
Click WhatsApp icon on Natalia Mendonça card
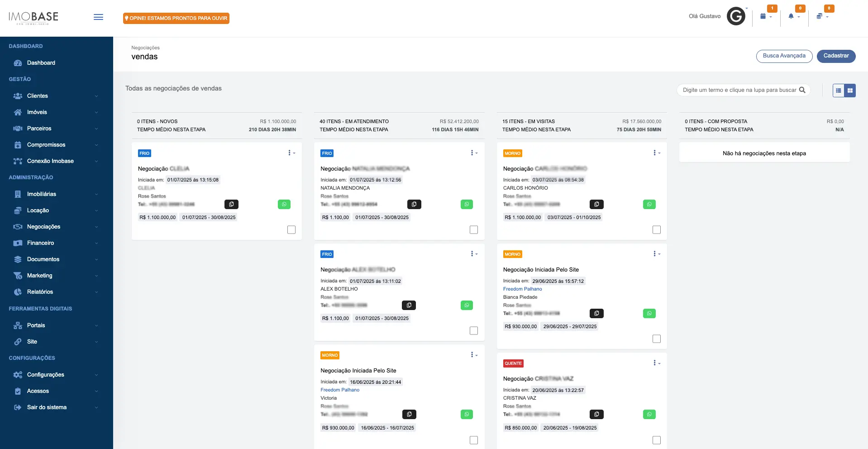click(x=467, y=205)
